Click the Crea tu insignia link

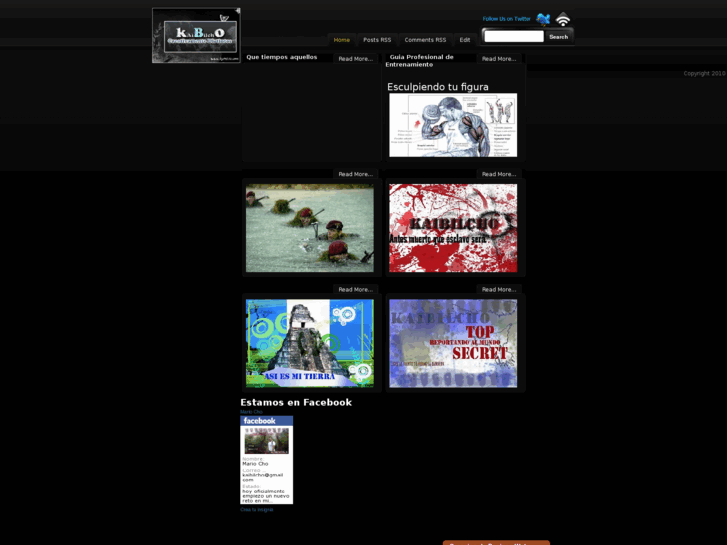tap(256, 510)
